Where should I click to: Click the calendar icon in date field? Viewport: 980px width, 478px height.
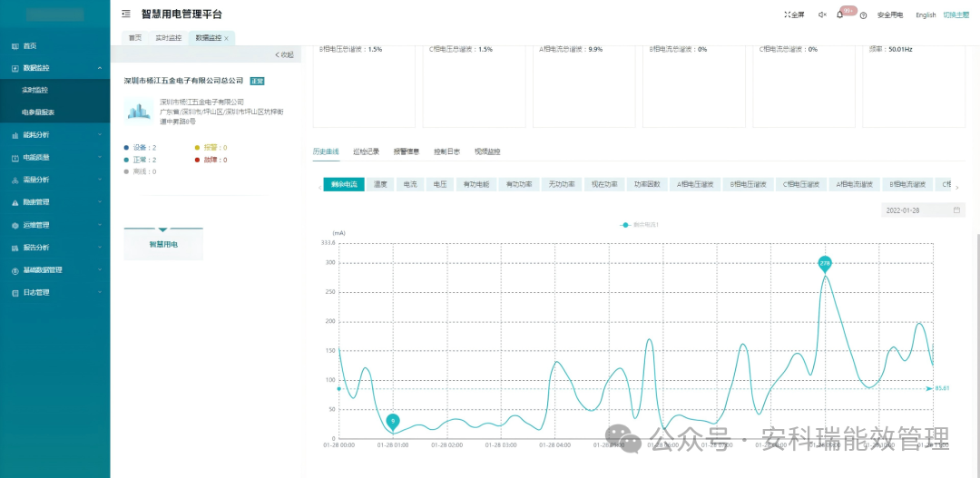pos(956,210)
